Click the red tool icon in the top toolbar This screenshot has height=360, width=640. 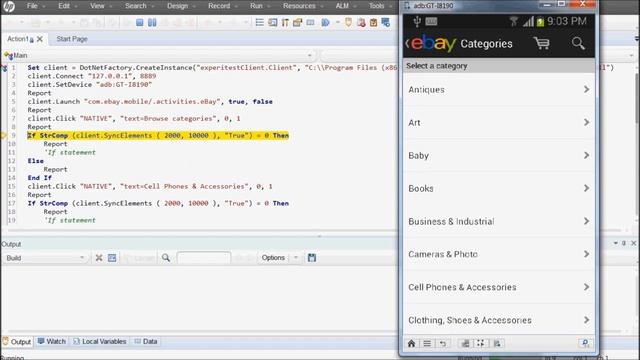[361, 22]
